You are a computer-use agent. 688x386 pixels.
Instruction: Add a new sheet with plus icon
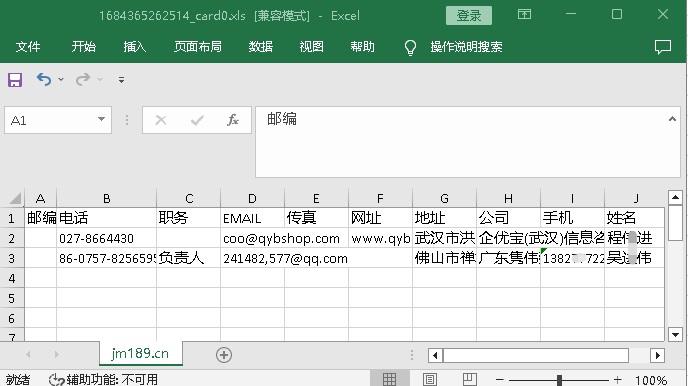click(224, 355)
